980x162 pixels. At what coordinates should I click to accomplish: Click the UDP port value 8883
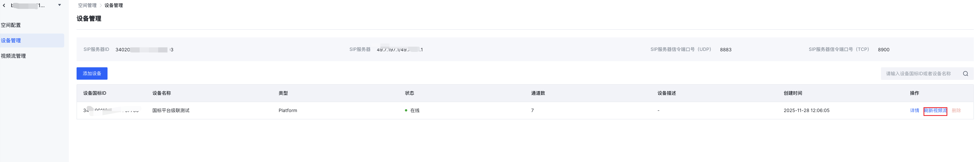(x=726, y=50)
